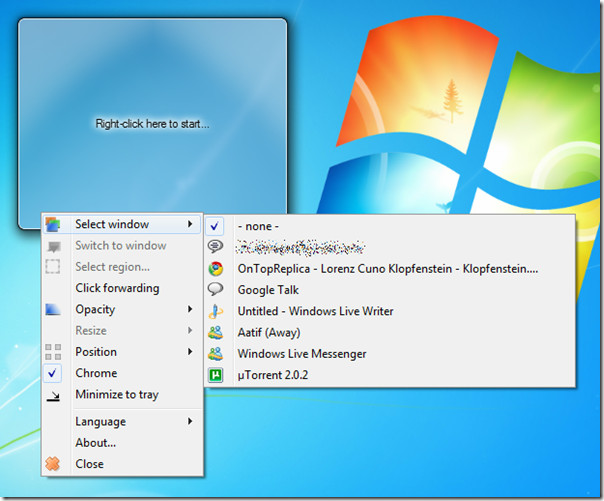Click the Aatif (Away) messenger icon
The height and width of the screenshot is (501, 604).
coord(215,332)
